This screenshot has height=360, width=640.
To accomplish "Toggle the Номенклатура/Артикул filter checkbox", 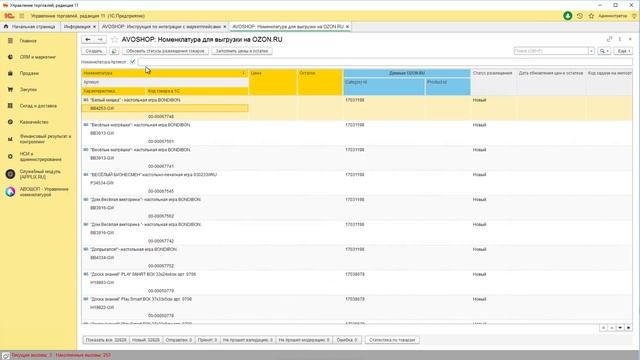I will pyautogui.click(x=133, y=62).
